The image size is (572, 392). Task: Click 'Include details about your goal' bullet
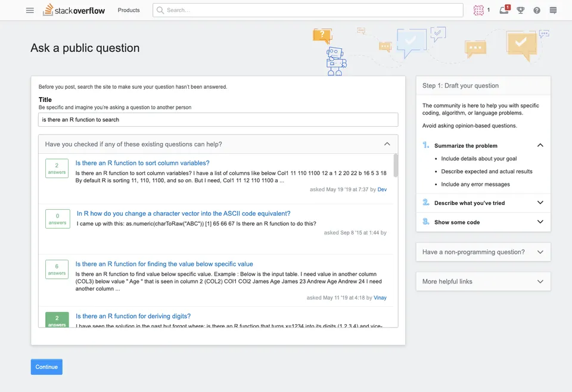click(x=478, y=158)
